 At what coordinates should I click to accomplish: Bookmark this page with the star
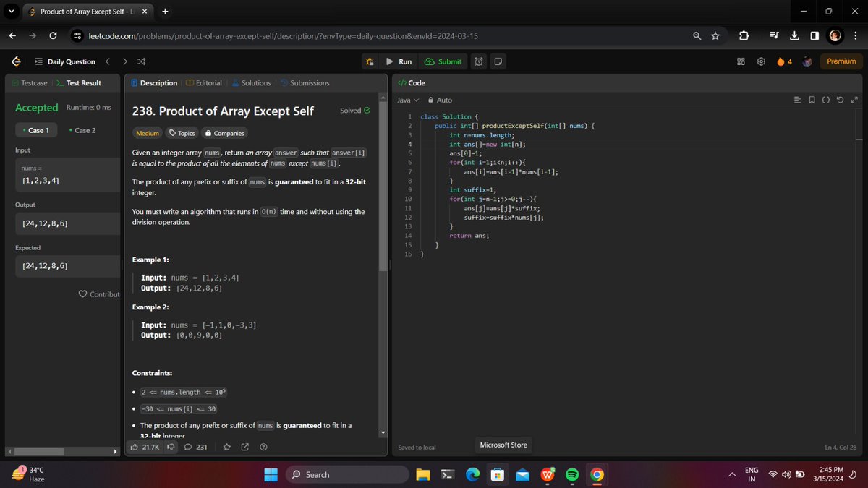point(715,36)
